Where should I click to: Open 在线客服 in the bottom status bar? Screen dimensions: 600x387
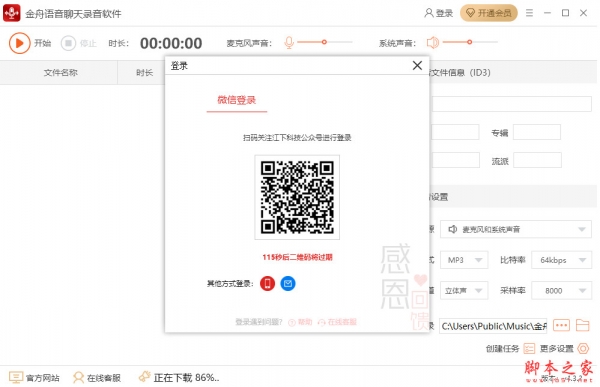click(97, 377)
